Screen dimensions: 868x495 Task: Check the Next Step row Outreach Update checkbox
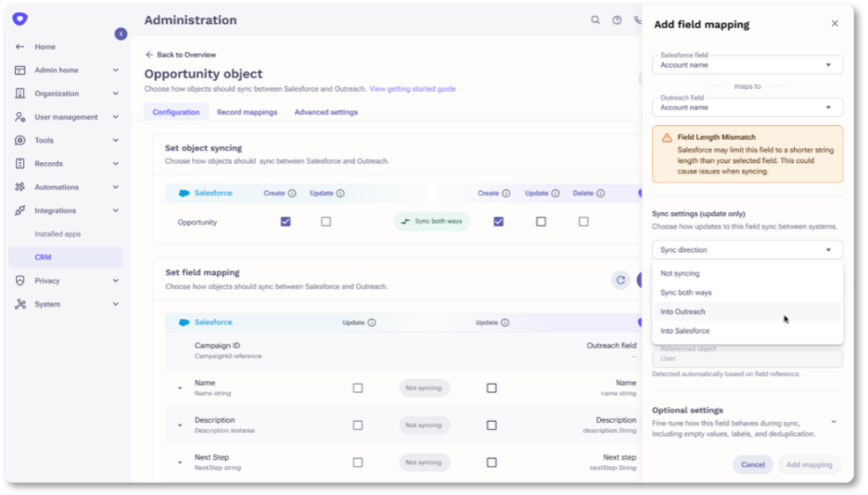[491, 463]
